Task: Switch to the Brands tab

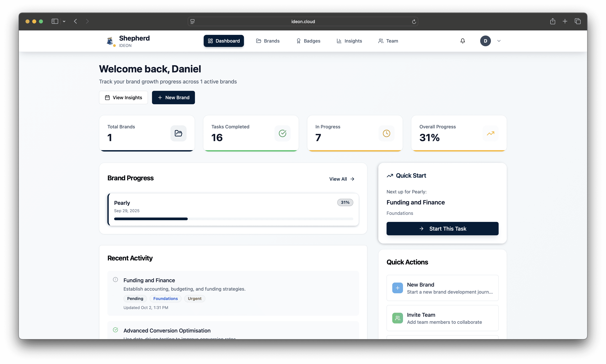Action: pos(268,41)
